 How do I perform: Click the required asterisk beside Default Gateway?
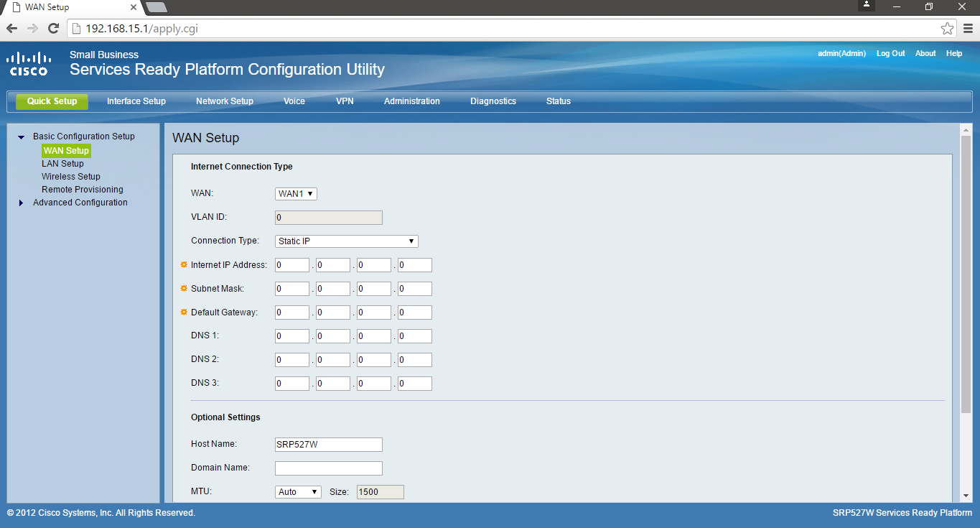tap(184, 312)
